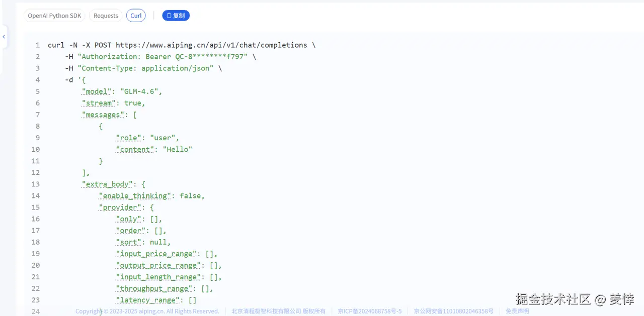644x316 pixels.
Task: Click the "messages" key on line 7
Action: pos(103,115)
